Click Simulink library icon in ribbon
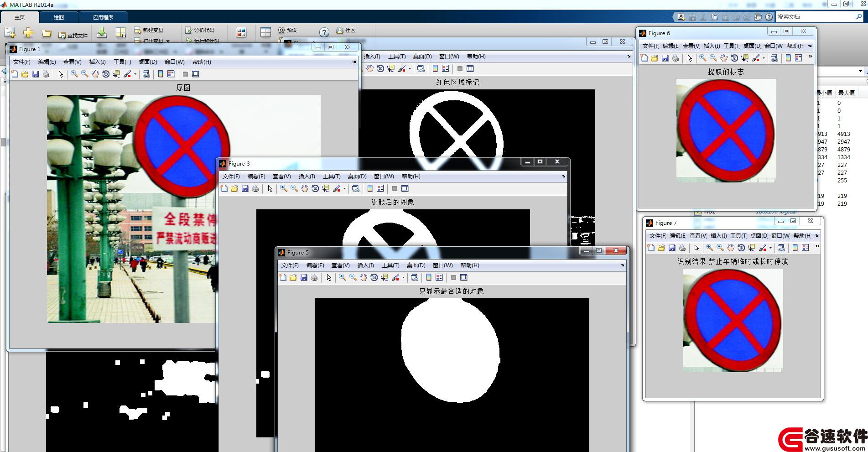The height and width of the screenshot is (452, 868). (x=241, y=32)
